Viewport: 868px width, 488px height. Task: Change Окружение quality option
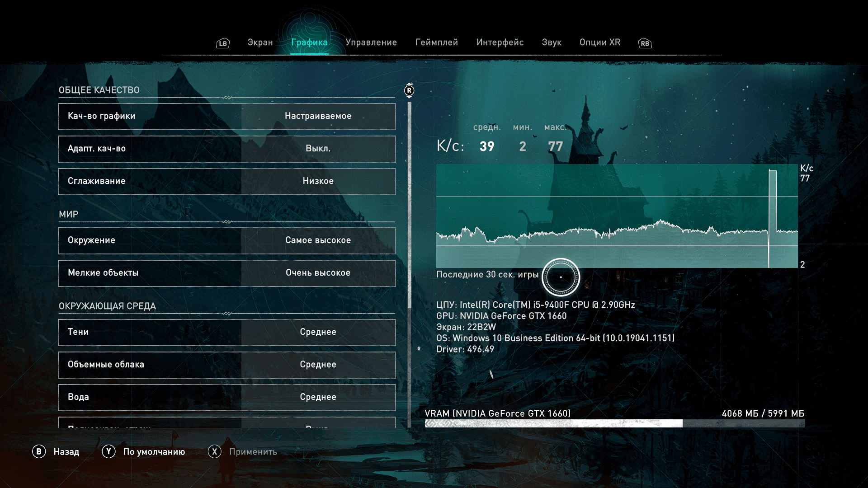coord(318,240)
